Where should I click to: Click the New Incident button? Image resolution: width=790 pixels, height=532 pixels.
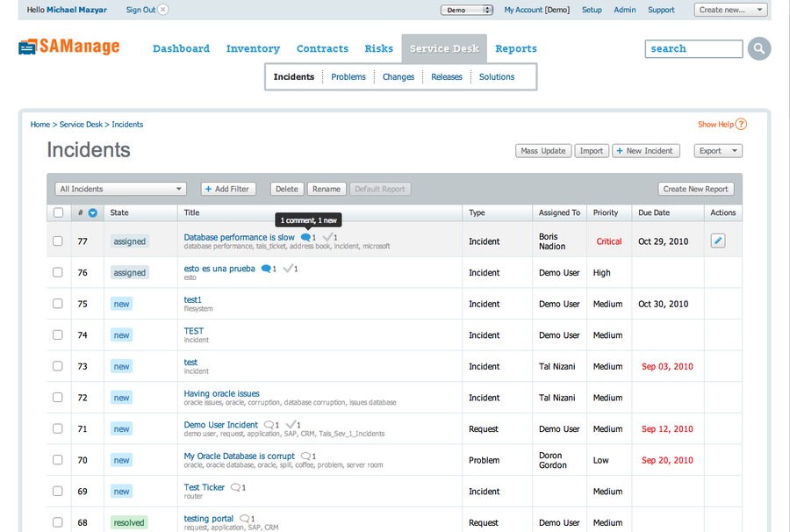(x=645, y=151)
